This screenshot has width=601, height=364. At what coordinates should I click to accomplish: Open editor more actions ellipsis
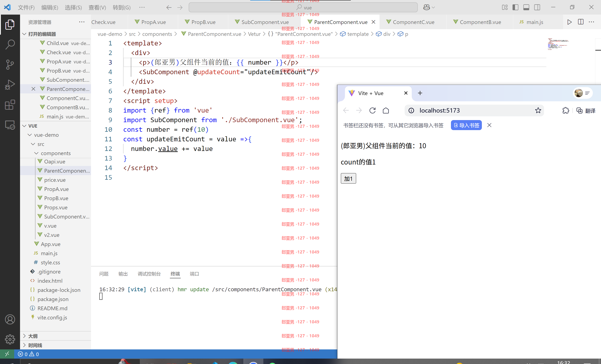(591, 22)
